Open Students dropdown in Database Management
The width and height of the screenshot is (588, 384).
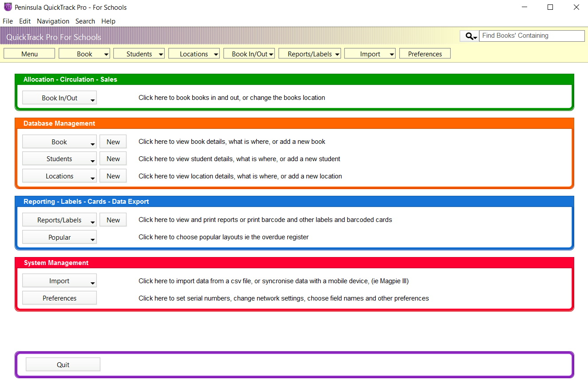(x=60, y=159)
